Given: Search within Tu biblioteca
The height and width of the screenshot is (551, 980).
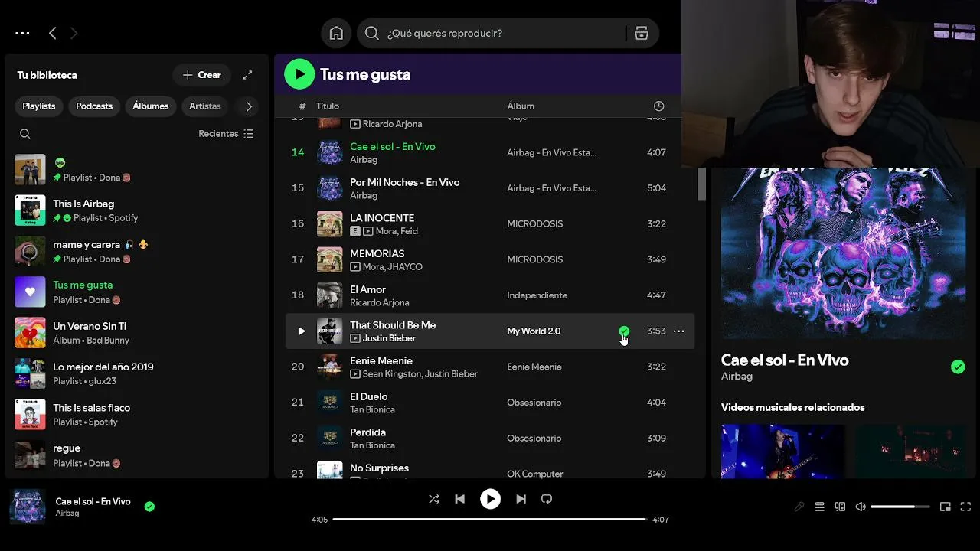Looking at the screenshot, I should 25,134.
